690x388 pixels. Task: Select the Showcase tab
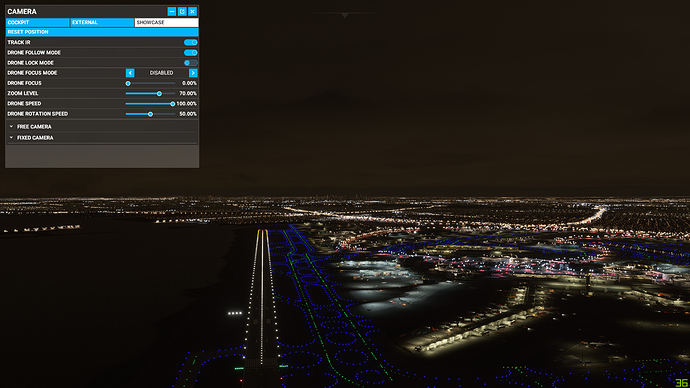point(166,22)
